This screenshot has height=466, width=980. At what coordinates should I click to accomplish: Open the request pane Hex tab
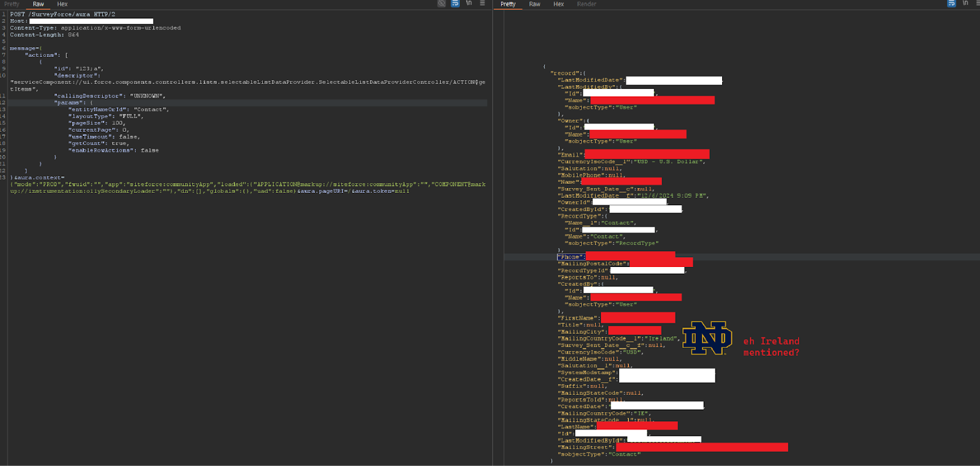click(62, 4)
